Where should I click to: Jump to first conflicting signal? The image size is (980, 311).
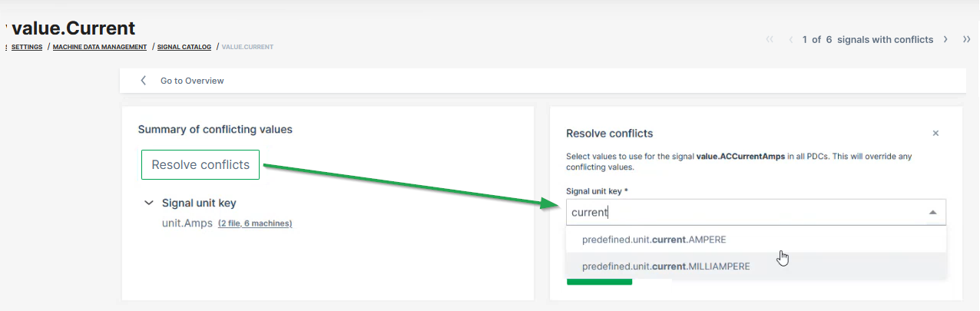(770, 39)
